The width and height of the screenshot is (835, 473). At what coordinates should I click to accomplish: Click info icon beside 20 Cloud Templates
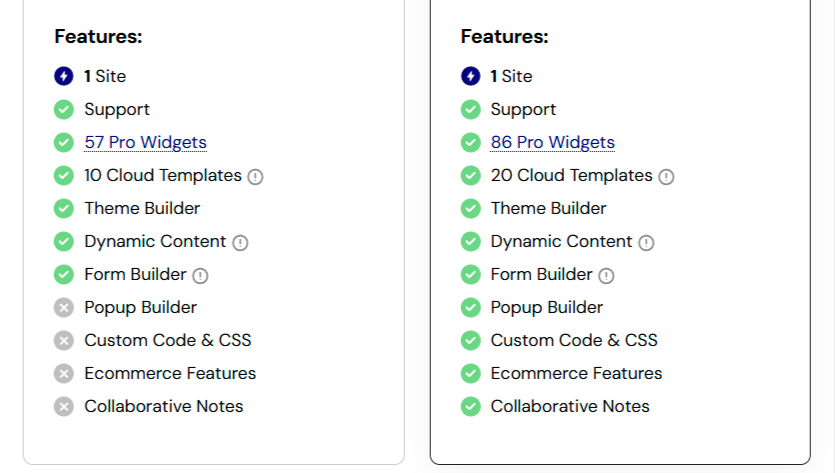coord(666,177)
